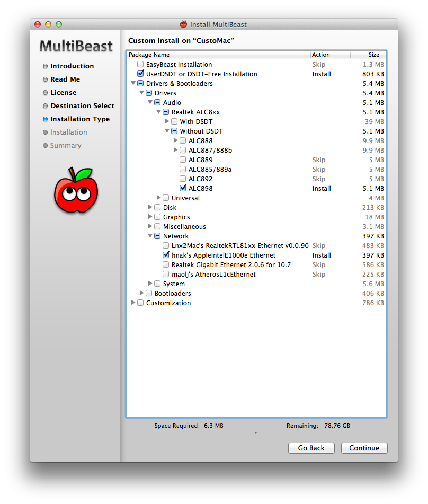Expand the Bootloaders group
This screenshot has height=504, width=428.
click(x=141, y=293)
